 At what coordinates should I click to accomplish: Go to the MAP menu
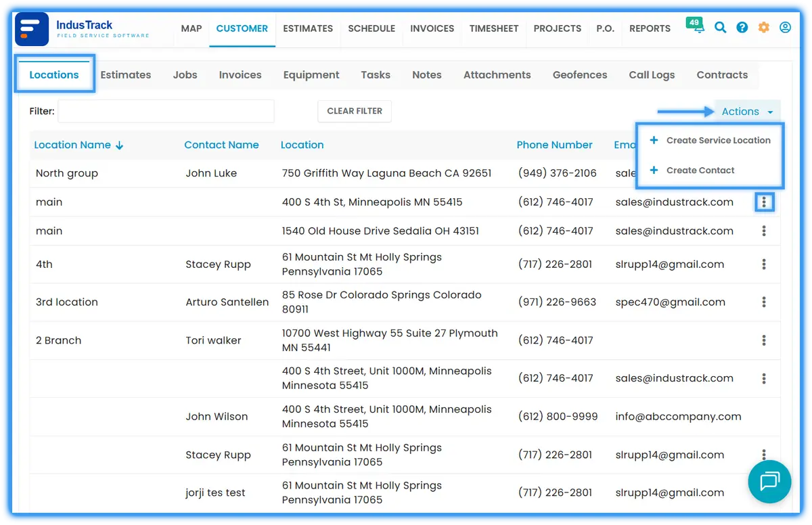coord(191,28)
